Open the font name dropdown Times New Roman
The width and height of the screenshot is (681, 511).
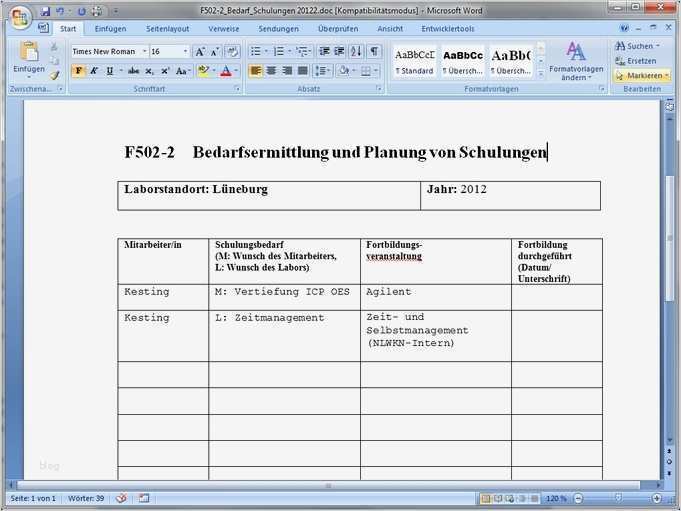click(145, 52)
